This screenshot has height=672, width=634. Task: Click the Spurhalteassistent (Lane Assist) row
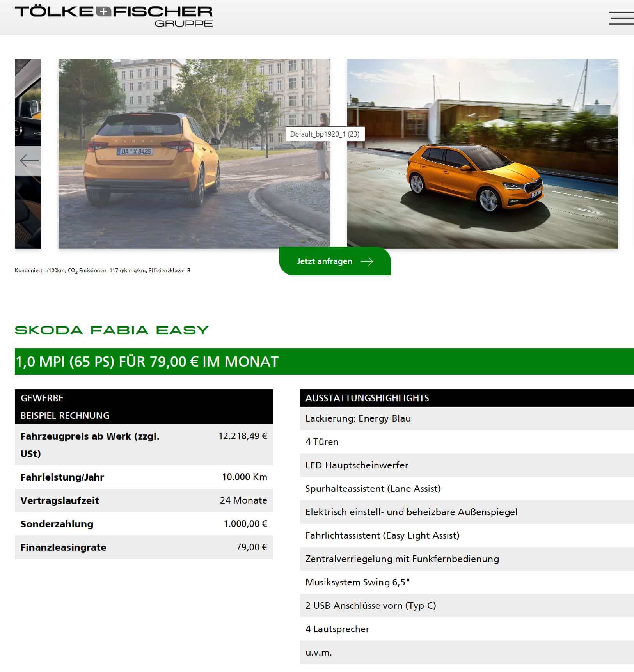click(x=467, y=489)
